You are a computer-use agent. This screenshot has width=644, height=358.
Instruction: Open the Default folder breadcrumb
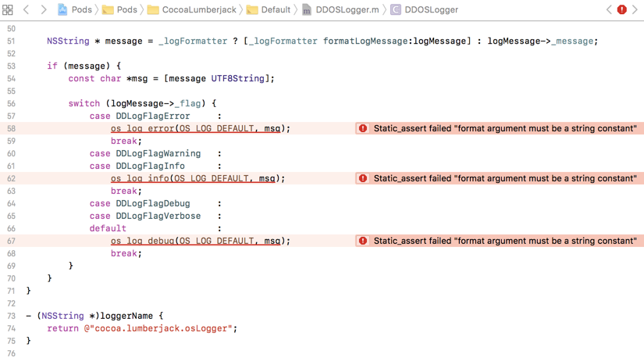point(269,9)
